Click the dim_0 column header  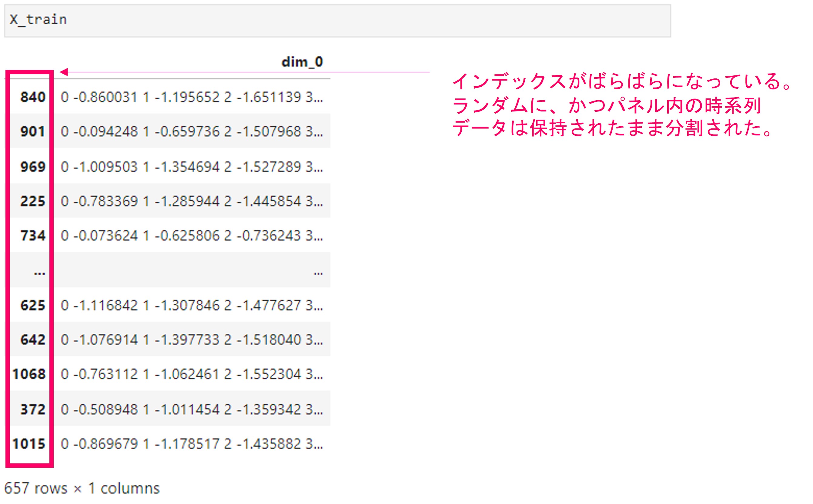(302, 62)
